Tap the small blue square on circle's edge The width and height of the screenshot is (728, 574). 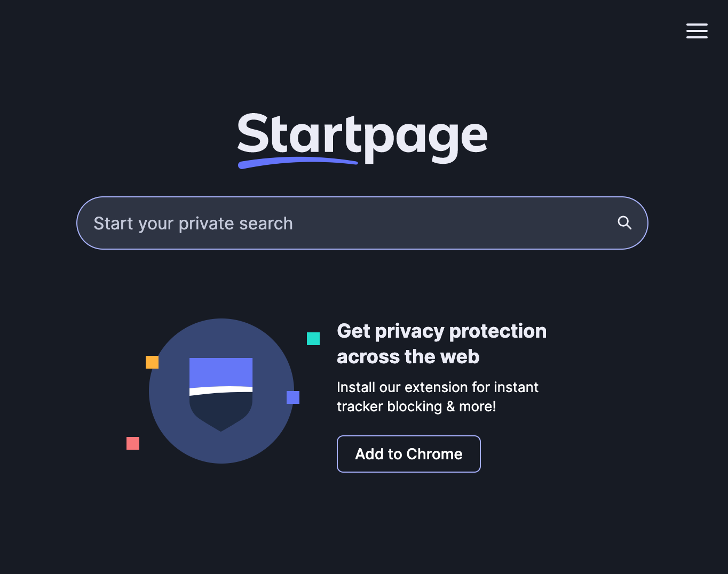click(x=293, y=397)
